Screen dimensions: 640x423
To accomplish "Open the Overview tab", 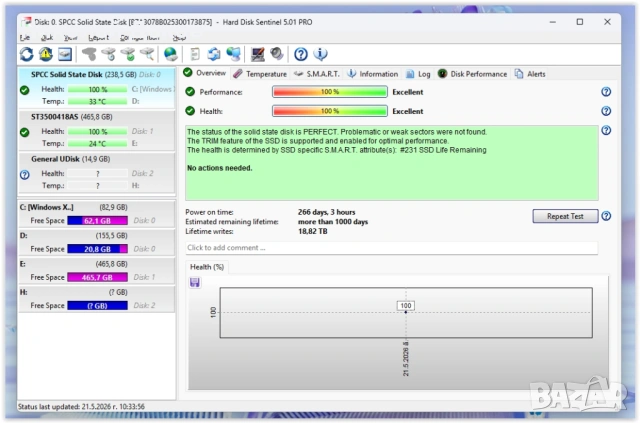I will tap(205, 73).
